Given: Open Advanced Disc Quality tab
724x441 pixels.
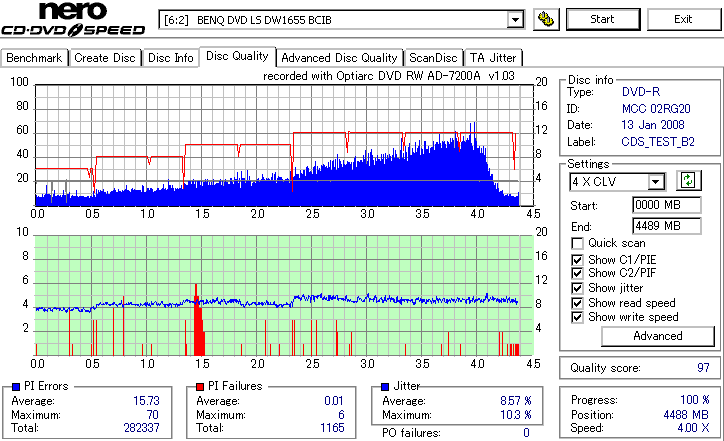Looking at the screenshot, I should pos(339,58).
